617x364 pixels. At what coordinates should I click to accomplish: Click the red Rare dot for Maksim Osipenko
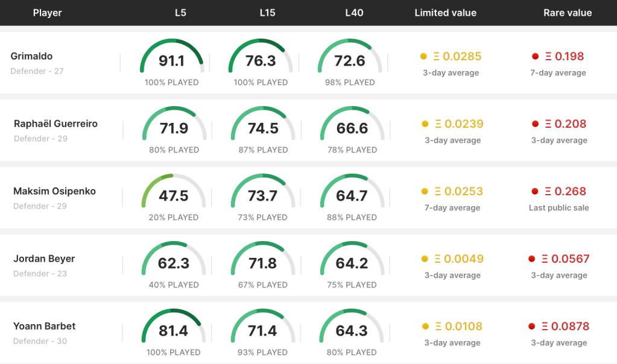tap(535, 192)
